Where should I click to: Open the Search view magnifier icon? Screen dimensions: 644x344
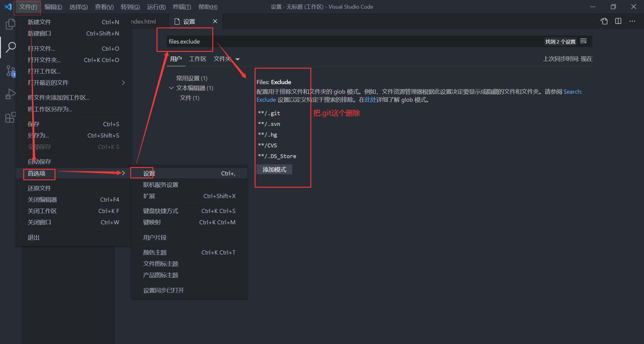coord(10,47)
